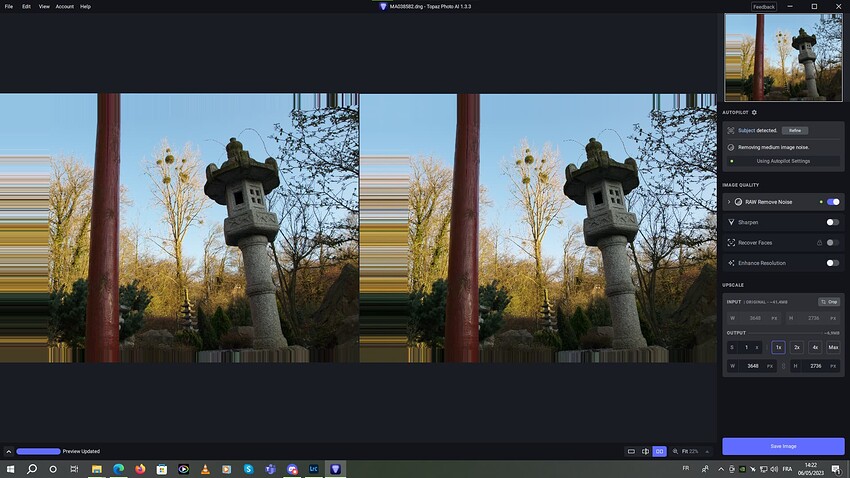Select the side-by-side view icon
Image resolution: width=850 pixels, height=478 pixels.
pos(659,452)
